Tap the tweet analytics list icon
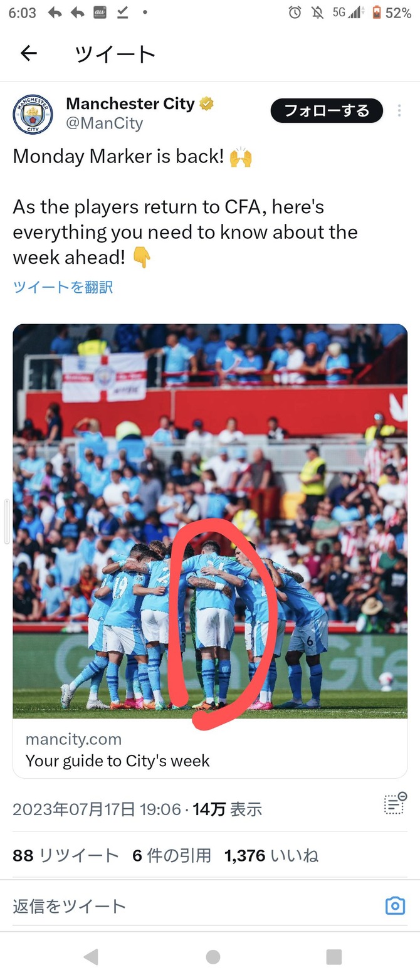 pyautogui.click(x=395, y=803)
